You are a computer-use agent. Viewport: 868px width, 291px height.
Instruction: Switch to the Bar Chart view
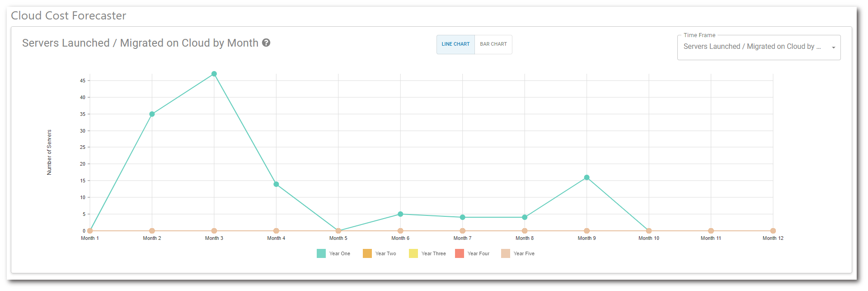493,44
